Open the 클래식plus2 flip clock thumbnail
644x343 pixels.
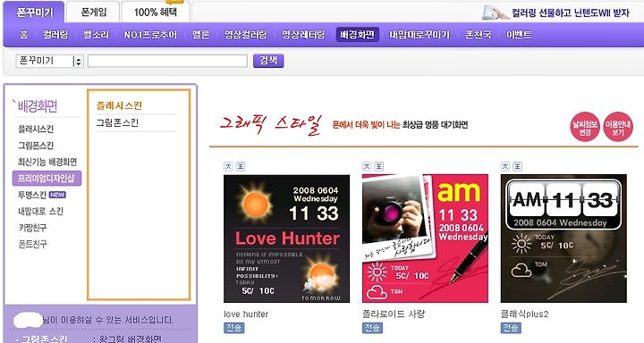(x=563, y=238)
